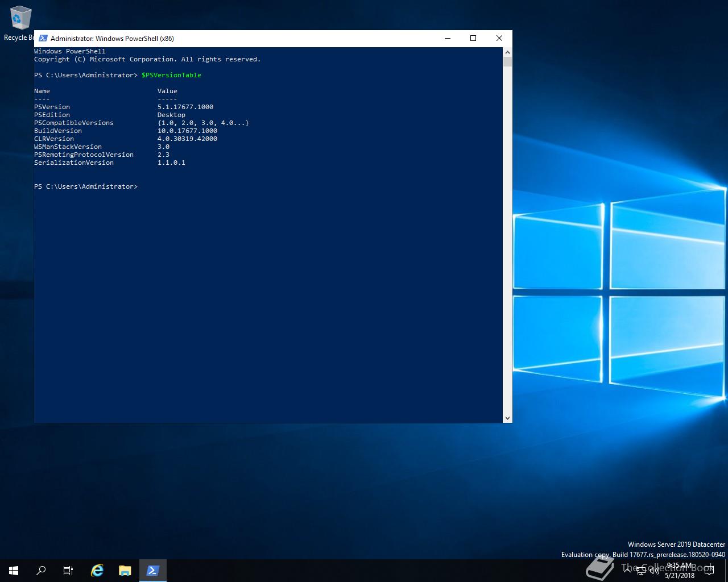
Task: Select the PowerShell taskbar button
Action: 152,571
